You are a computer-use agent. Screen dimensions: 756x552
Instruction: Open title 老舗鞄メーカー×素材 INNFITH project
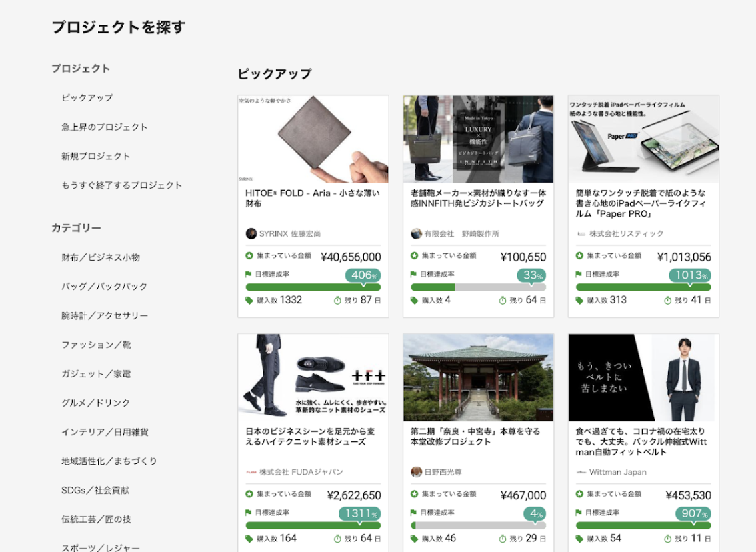coord(478,198)
